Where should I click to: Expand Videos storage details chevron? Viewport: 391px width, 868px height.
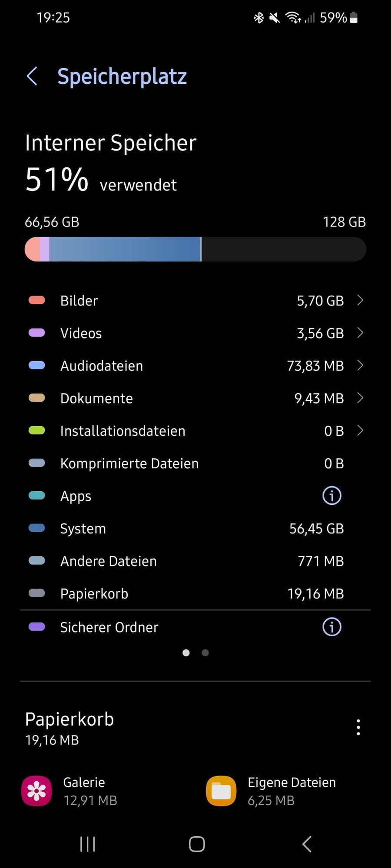tap(360, 333)
